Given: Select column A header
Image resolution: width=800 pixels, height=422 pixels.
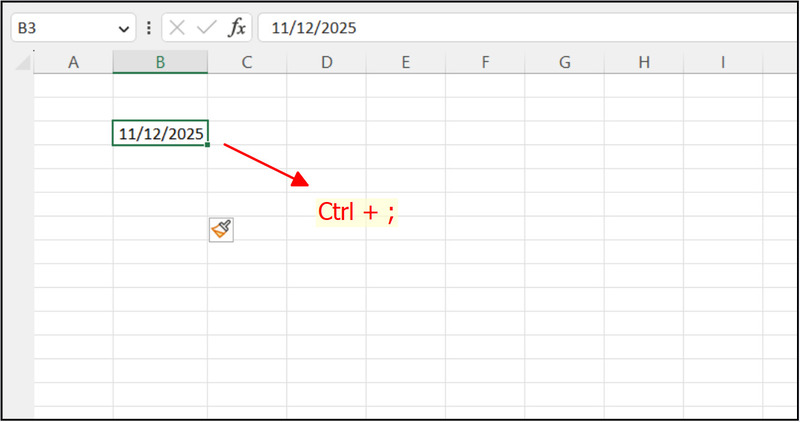Looking at the screenshot, I should [x=73, y=62].
